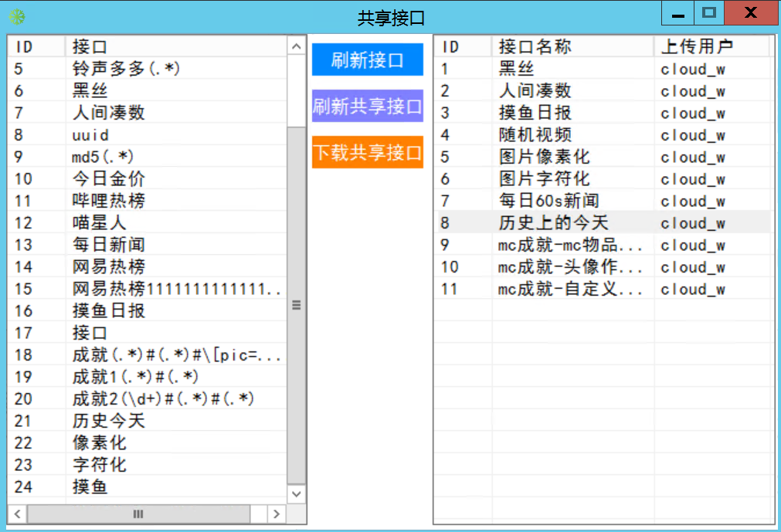Maximize the 共享接口 window
The height and width of the screenshot is (532, 781).
click(708, 13)
